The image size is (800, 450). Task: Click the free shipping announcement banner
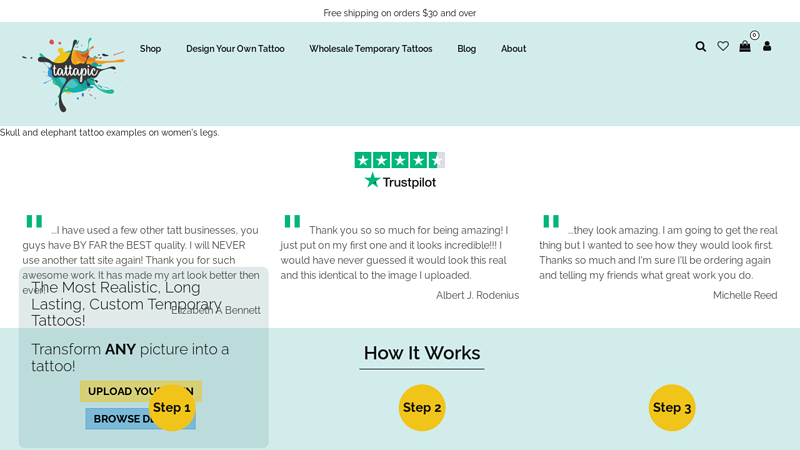[400, 13]
